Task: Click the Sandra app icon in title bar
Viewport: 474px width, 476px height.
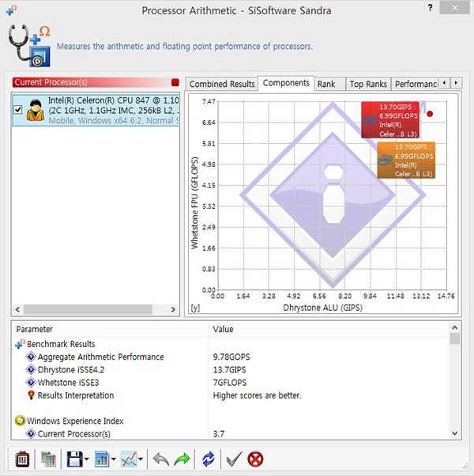Action: click(x=11, y=10)
